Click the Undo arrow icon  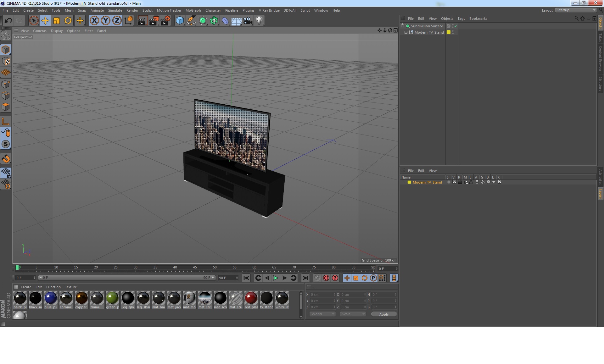(x=8, y=21)
